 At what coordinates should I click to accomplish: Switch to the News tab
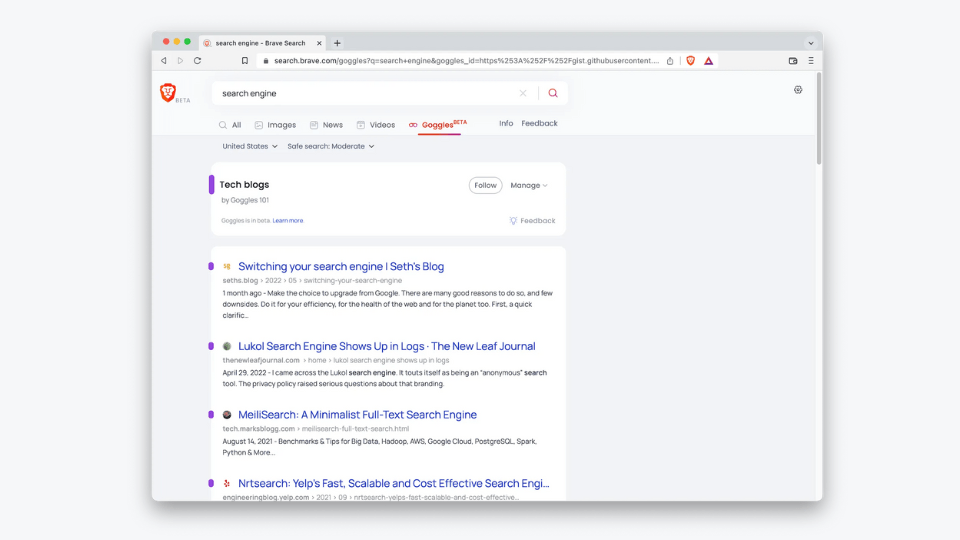(x=326, y=125)
